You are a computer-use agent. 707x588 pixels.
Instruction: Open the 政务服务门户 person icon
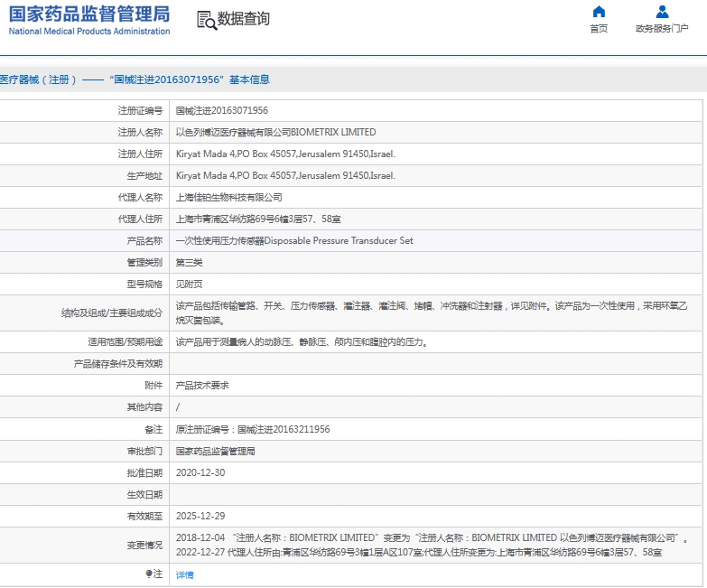point(662,11)
